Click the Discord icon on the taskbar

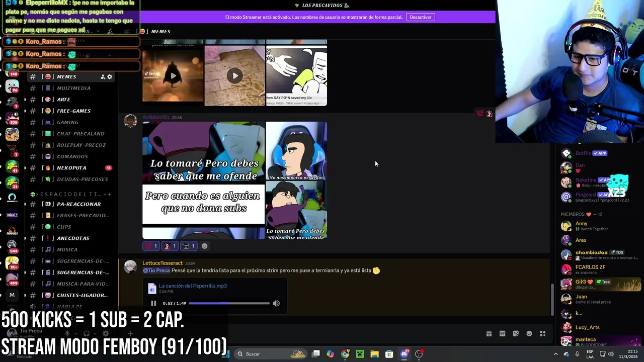point(404,354)
